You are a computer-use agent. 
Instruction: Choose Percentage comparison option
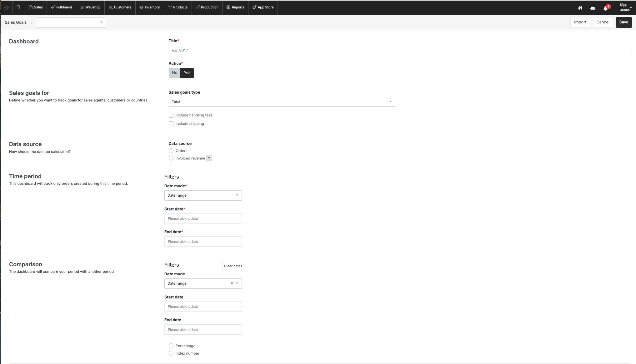click(x=171, y=346)
